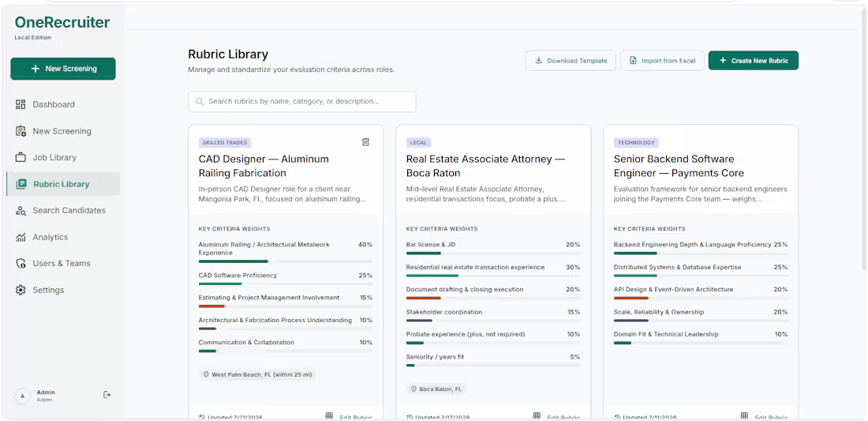Click the location pin icon for Boca Raton
868x421 pixels.
pos(413,389)
